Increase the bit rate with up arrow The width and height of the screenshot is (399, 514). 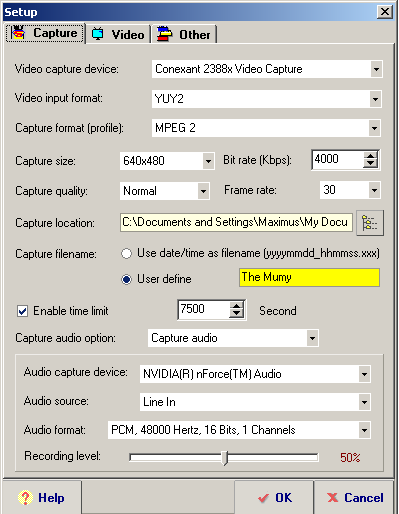tap(370, 155)
